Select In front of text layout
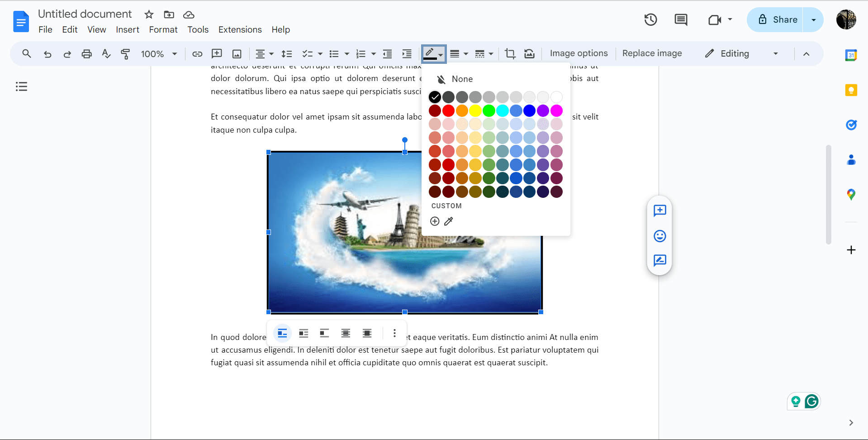Viewport: 868px width, 440px height. pyautogui.click(x=367, y=333)
